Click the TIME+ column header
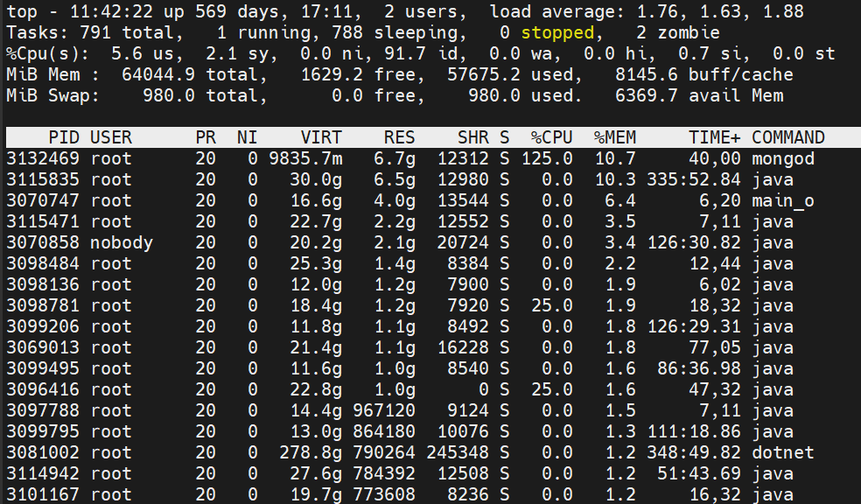The width and height of the screenshot is (861, 504). (715, 137)
